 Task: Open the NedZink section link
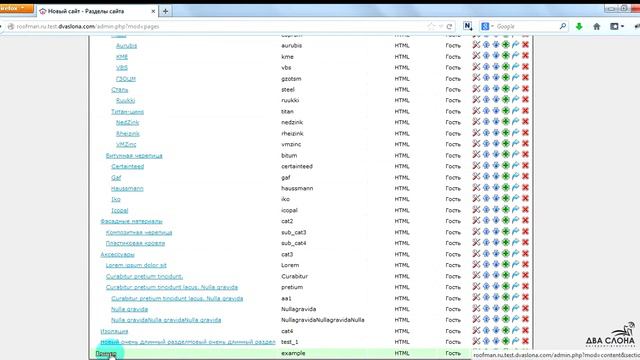(x=127, y=122)
